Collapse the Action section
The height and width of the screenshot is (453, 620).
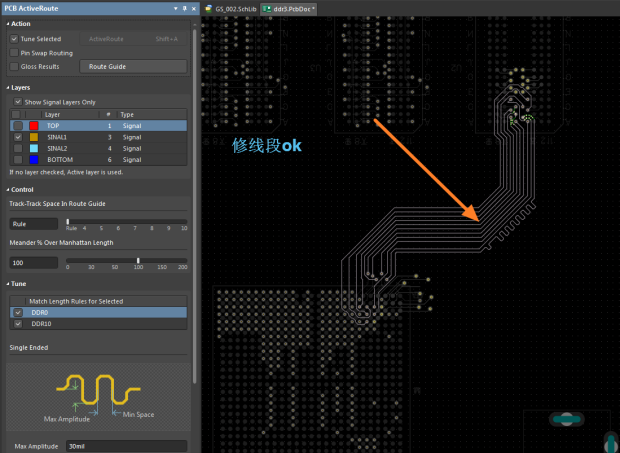(x=8, y=24)
